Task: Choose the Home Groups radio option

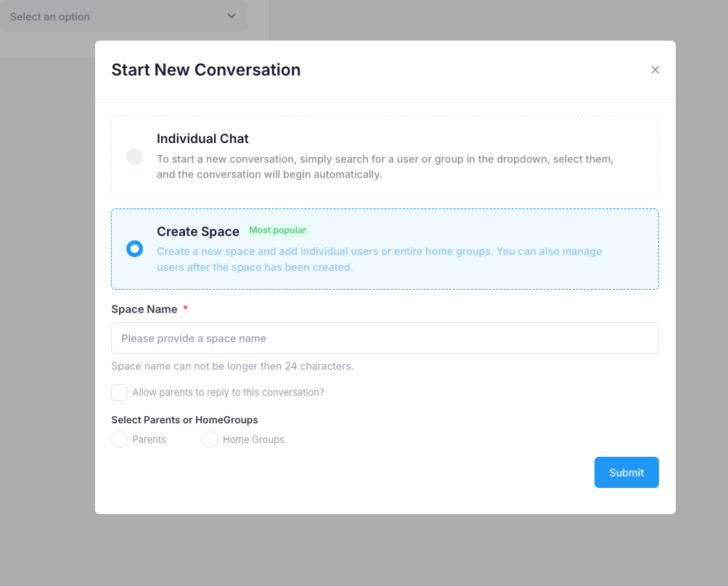Action: [210, 440]
